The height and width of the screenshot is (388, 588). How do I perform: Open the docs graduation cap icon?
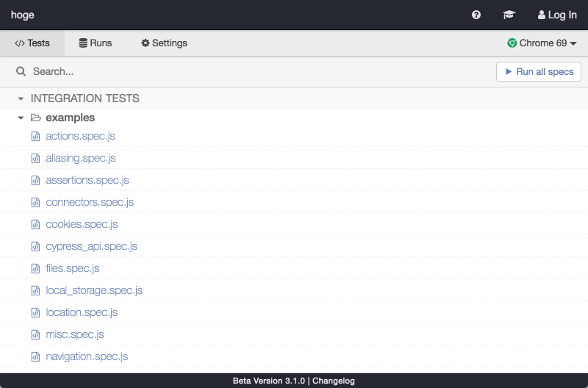point(509,15)
